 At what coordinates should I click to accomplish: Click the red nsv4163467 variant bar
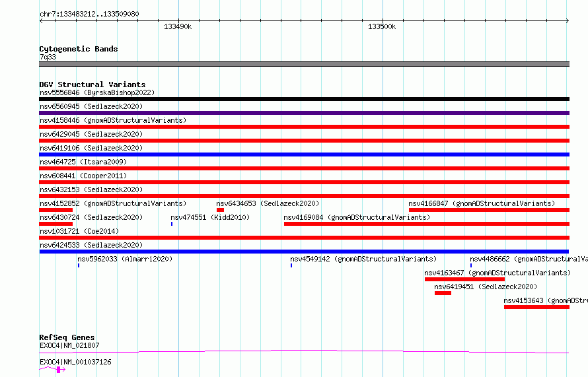tap(464, 279)
